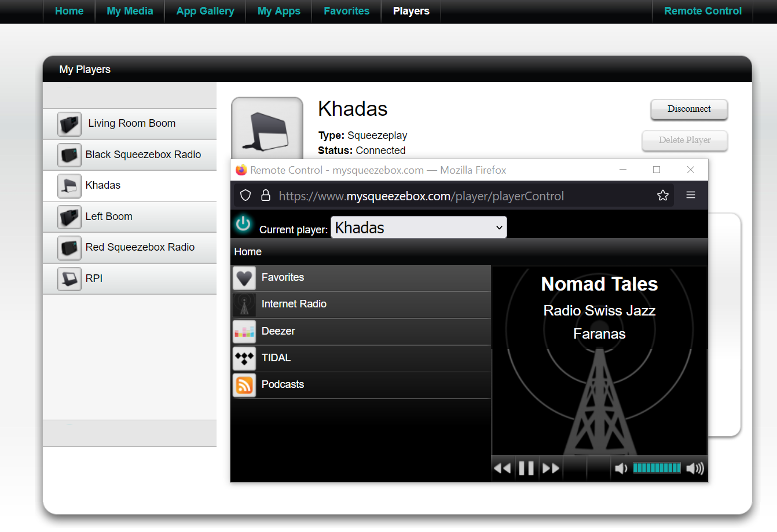
Task: Pause playback of Nomad Tales
Action: pos(526,468)
